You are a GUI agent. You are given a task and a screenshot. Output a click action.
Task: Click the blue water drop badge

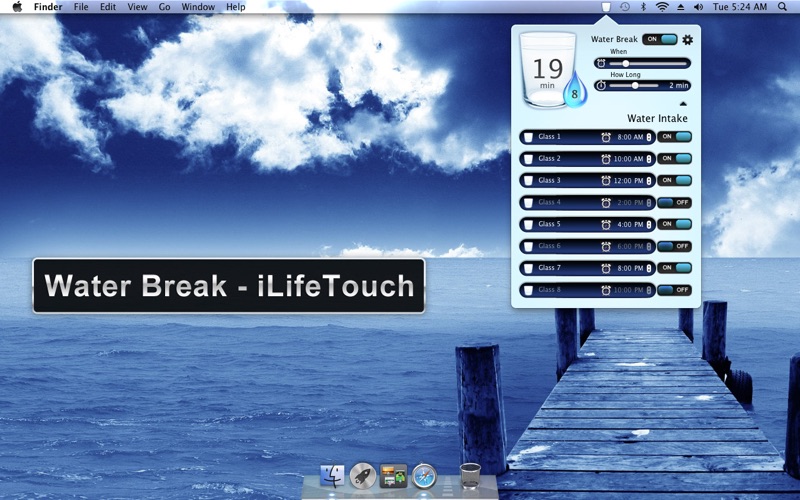(574, 95)
